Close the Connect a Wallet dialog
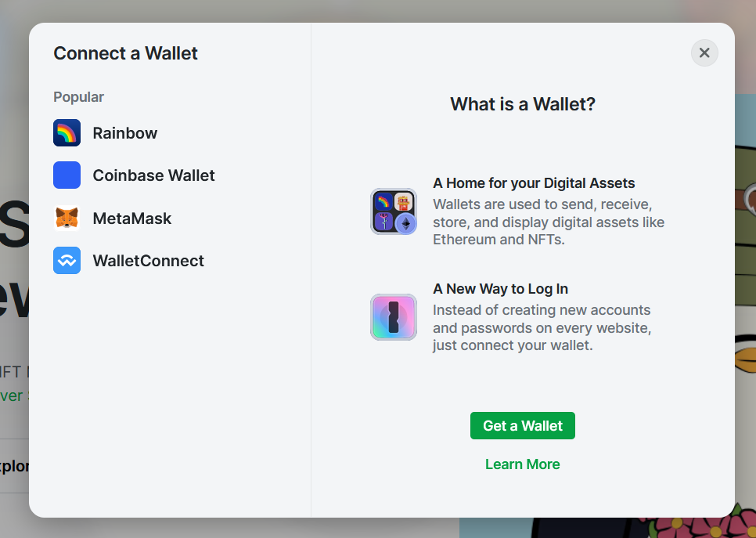 pyautogui.click(x=704, y=52)
